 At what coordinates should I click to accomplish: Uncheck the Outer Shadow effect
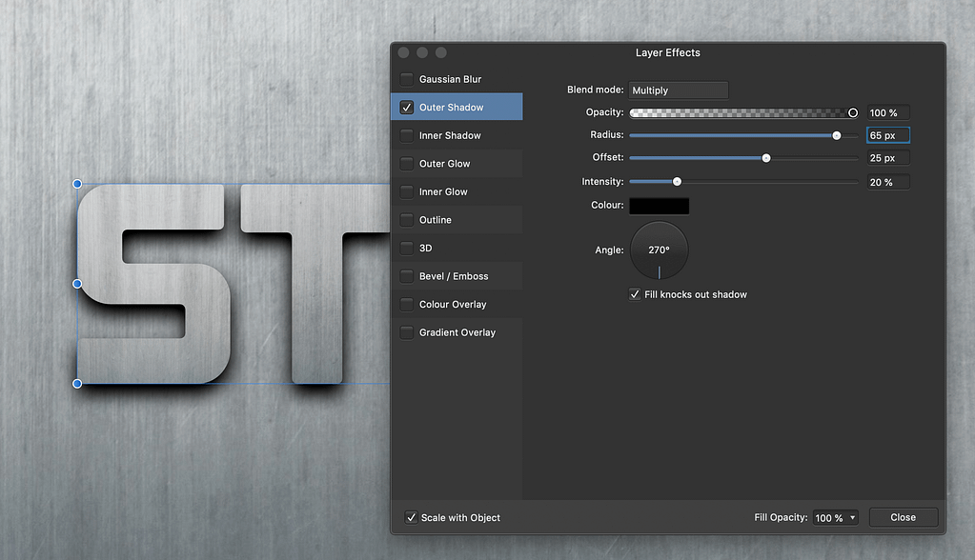point(407,108)
